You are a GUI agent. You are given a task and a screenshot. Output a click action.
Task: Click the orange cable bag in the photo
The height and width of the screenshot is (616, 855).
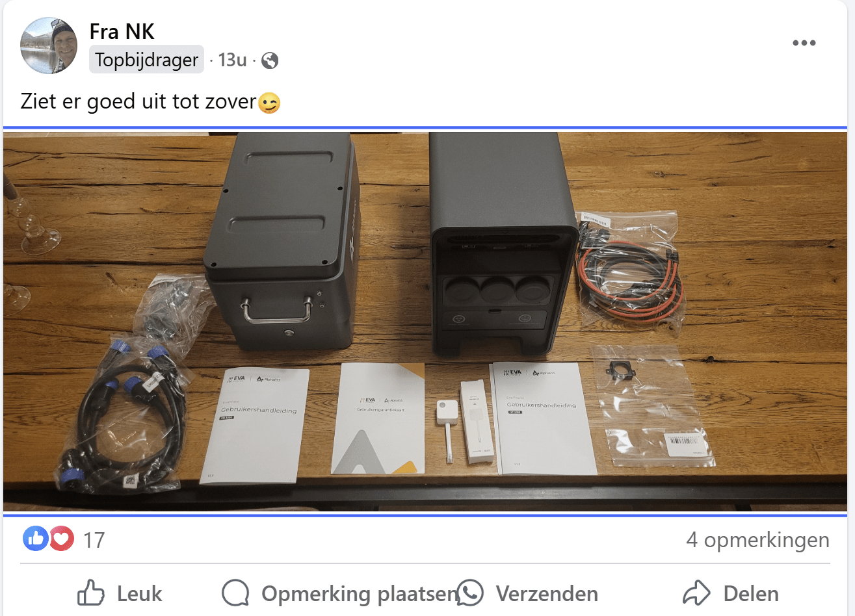point(629,267)
